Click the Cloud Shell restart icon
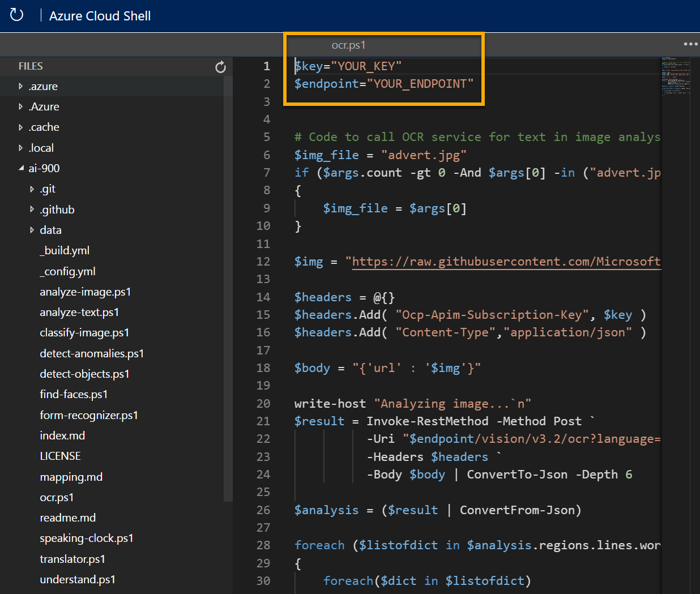700x594 pixels. [16, 15]
